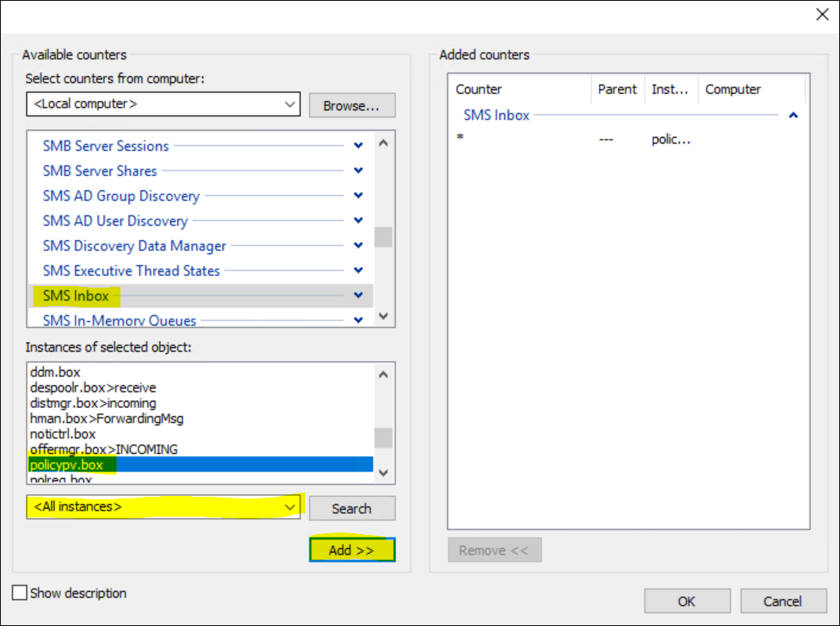Select the policypv.box instance
The width and height of the screenshot is (840, 626).
tap(200, 464)
